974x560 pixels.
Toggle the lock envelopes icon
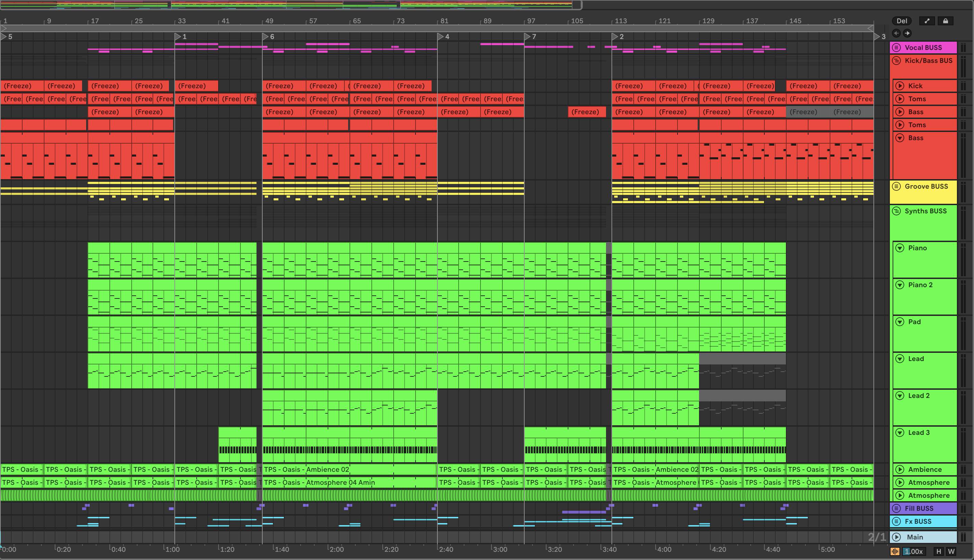pyautogui.click(x=945, y=21)
